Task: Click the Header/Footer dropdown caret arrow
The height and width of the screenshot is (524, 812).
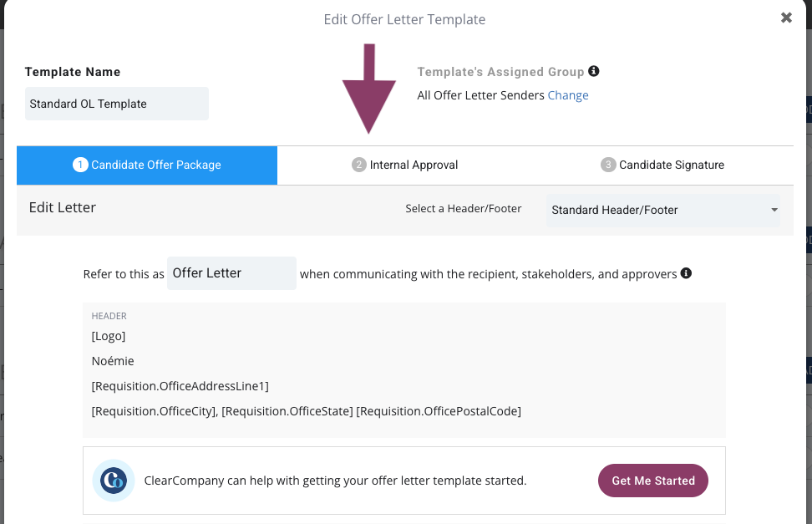Action: [x=774, y=210]
